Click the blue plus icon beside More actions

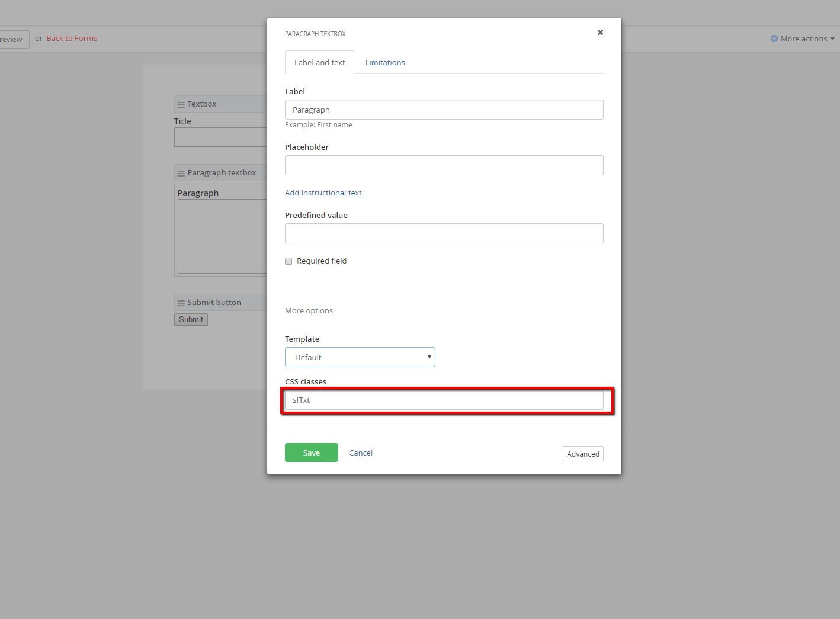pos(773,39)
